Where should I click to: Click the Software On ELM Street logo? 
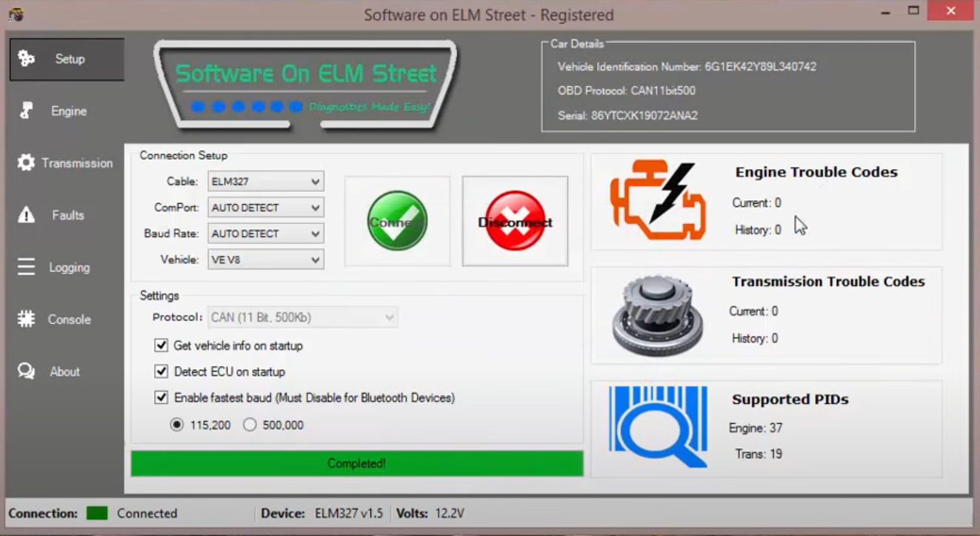click(x=305, y=86)
